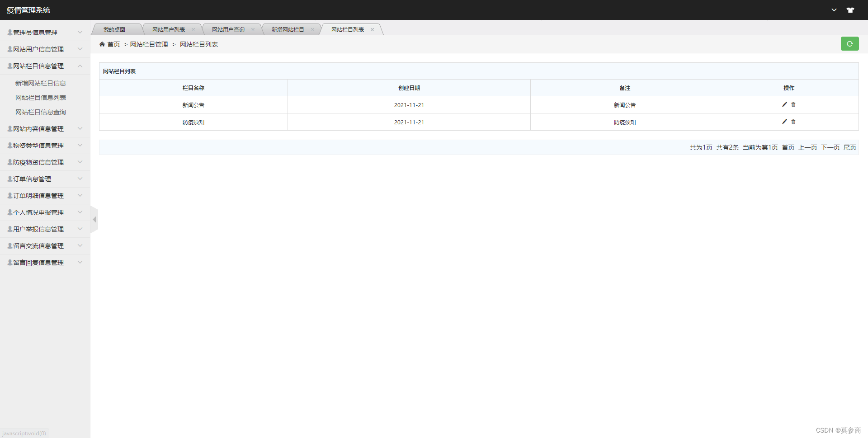Image resolution: width=868 pixels, height=438 pixels.
Task: Click the green refresh button
Action: point(849,44)
